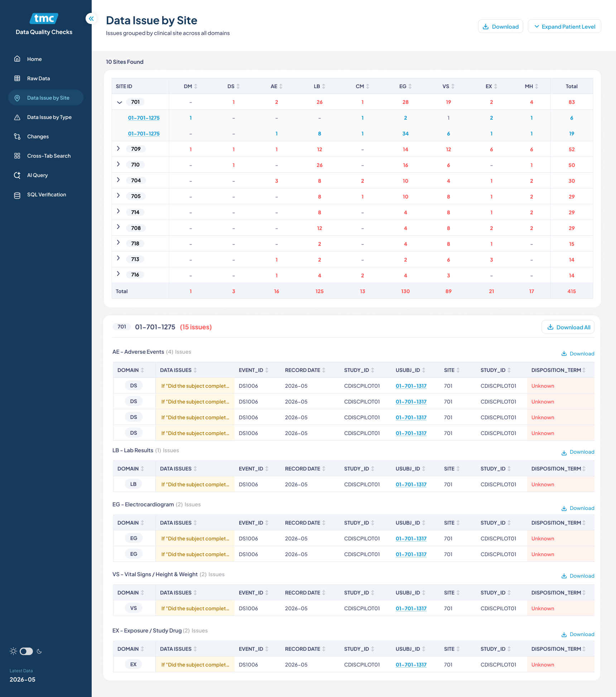Screen dimensions: 616x697
Task: Click the Data Issue by Site pin icon
Action: tap(17, 98)
